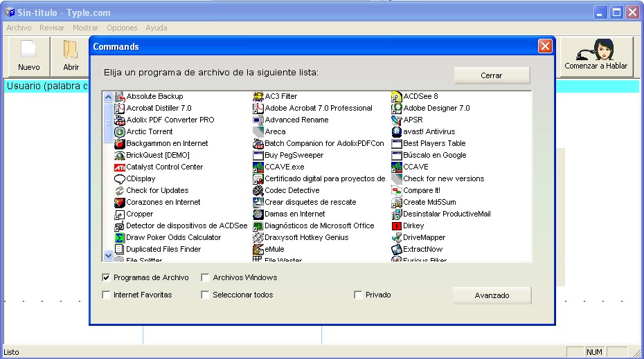The height and width of the screenshot is (359, 644).
Task: Enable the Privado checkbox
Action: [x=358, y=295]
